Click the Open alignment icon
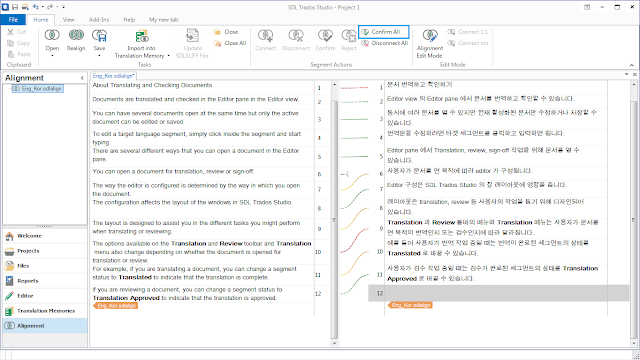The height and width of the screenshot is (360, 640). click(x=52, y=36)
